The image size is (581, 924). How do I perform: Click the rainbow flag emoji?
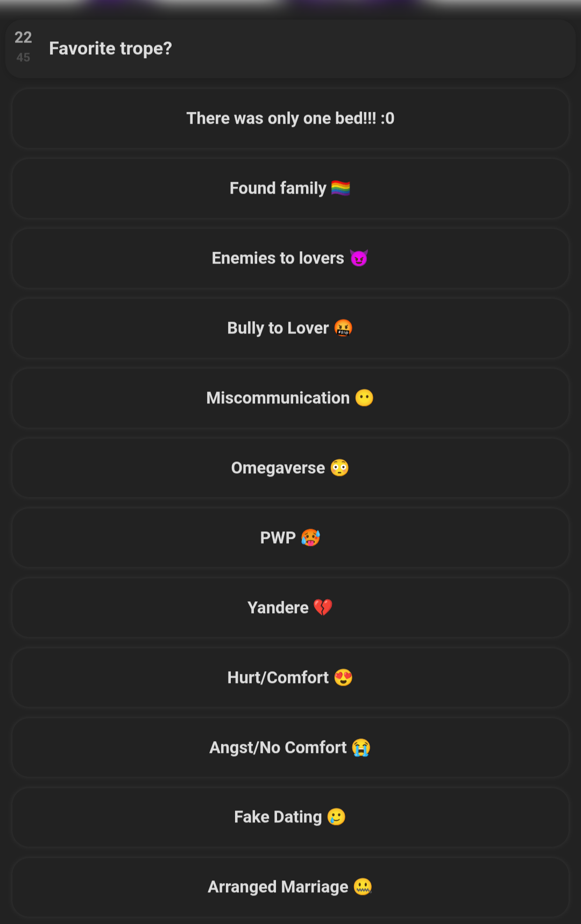coord(341,188)
